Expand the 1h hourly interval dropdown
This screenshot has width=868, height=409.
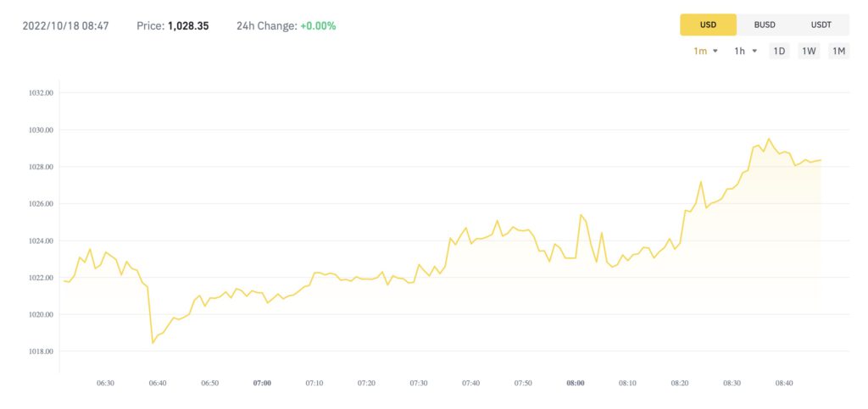745,51
